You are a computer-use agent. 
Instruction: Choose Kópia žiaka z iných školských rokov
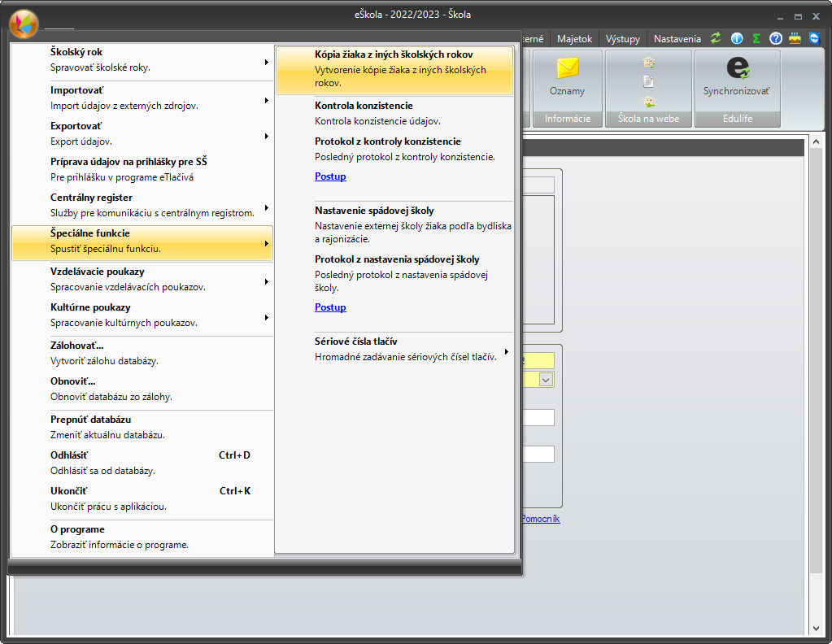[394, 70]
